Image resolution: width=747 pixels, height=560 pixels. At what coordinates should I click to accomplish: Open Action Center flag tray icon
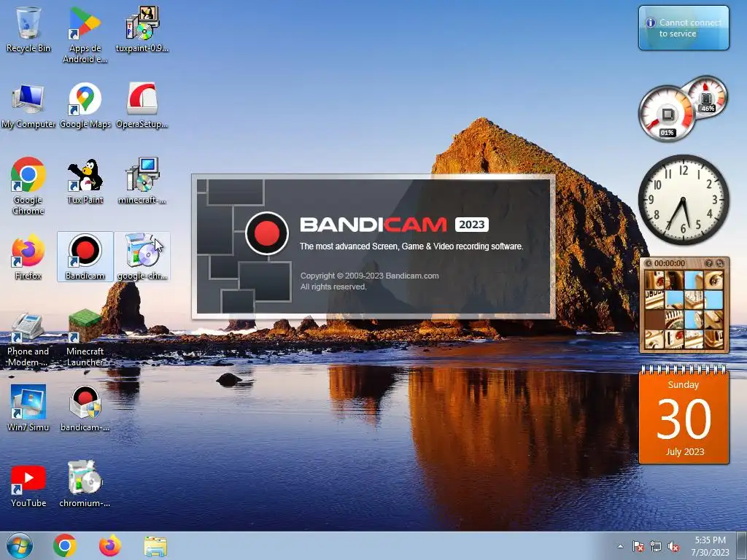(638, 546)
